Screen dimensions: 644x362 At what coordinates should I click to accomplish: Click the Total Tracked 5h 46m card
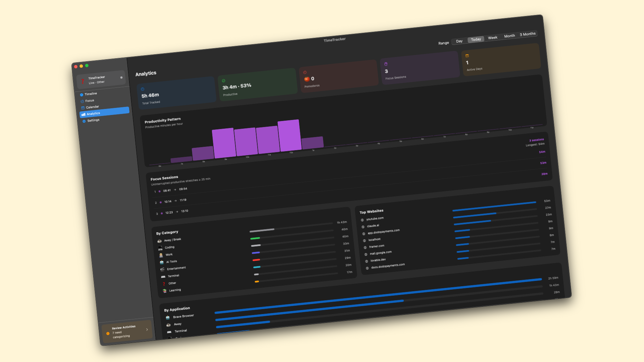pos(177,93)
